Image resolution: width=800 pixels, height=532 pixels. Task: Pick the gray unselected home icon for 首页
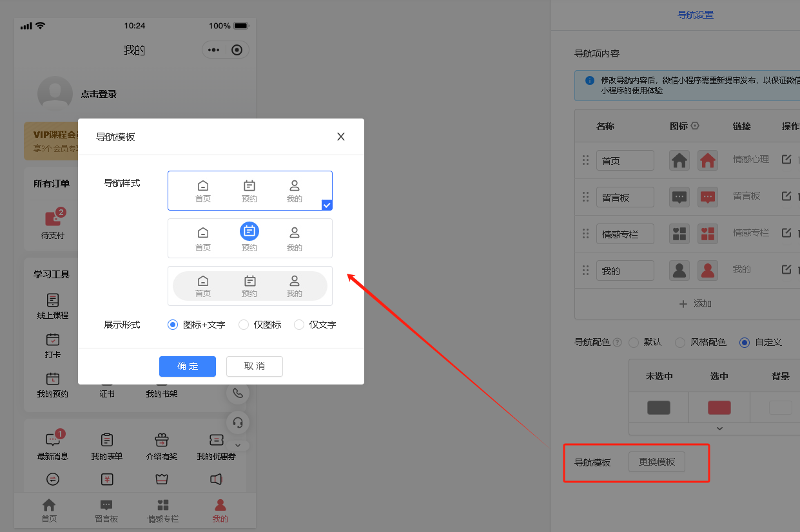point(679,160)
